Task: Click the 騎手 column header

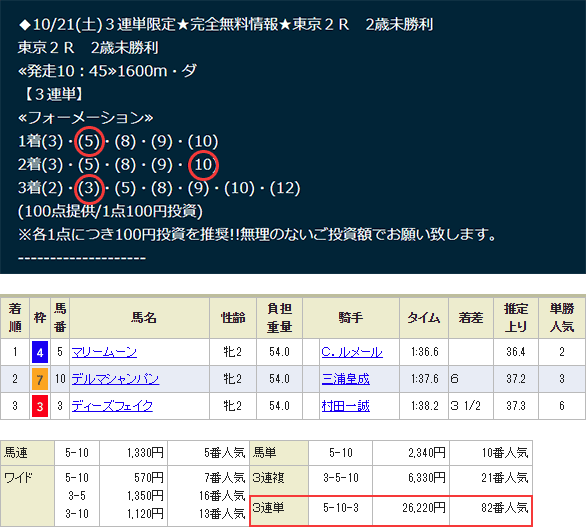Action: pyautogui.click(x=351, y=318)
